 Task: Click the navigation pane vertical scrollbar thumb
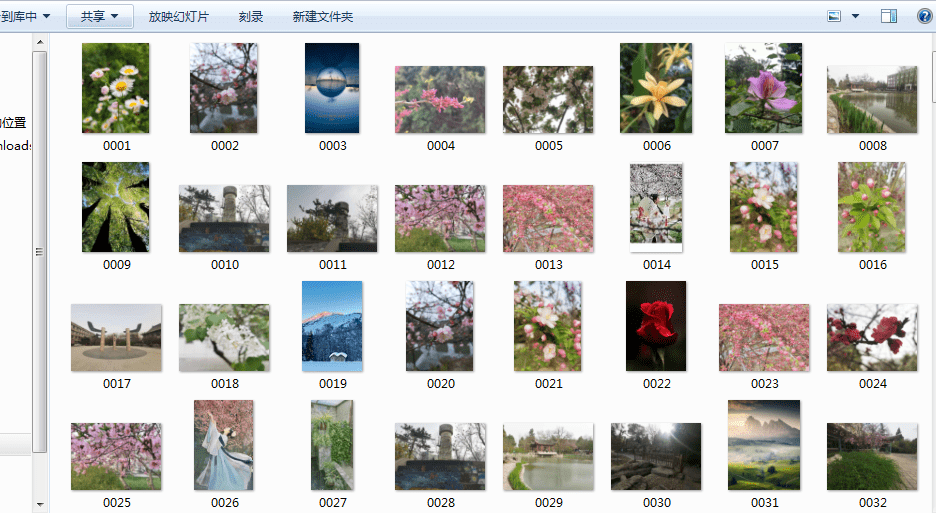[40, 251]
